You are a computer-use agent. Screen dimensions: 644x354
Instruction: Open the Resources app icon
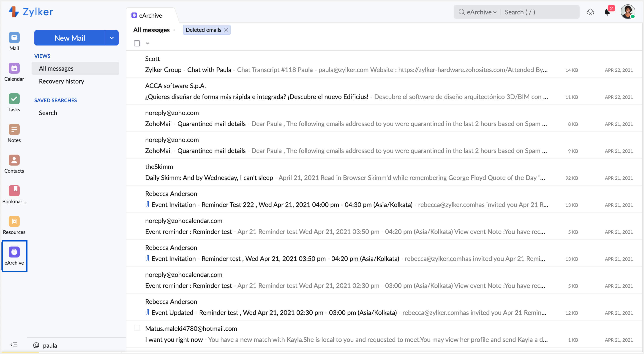14,221
